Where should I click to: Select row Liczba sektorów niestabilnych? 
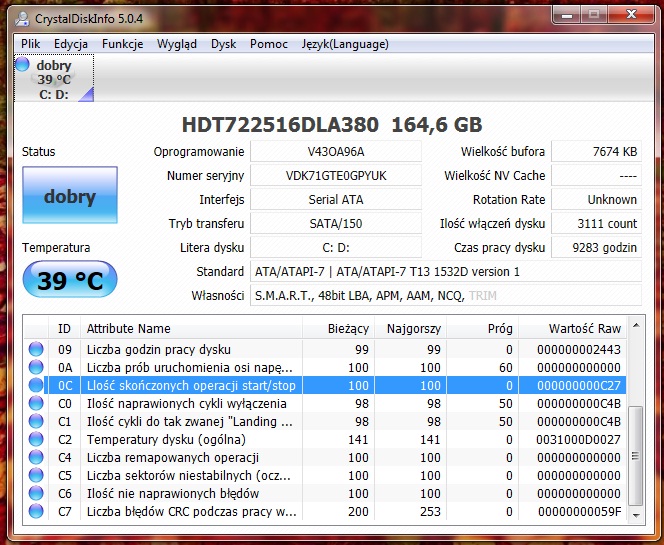[x=325, y=475]
